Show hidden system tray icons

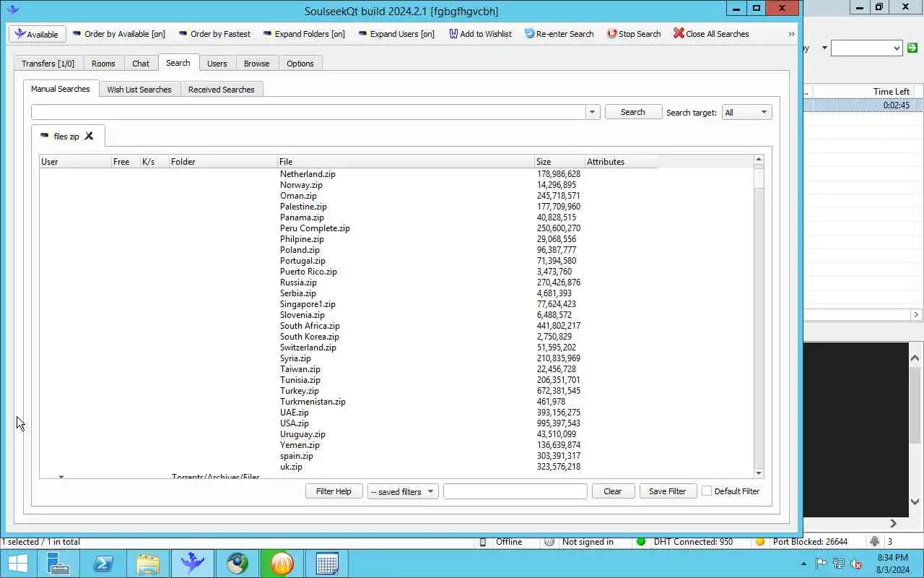tap(803, 564)
